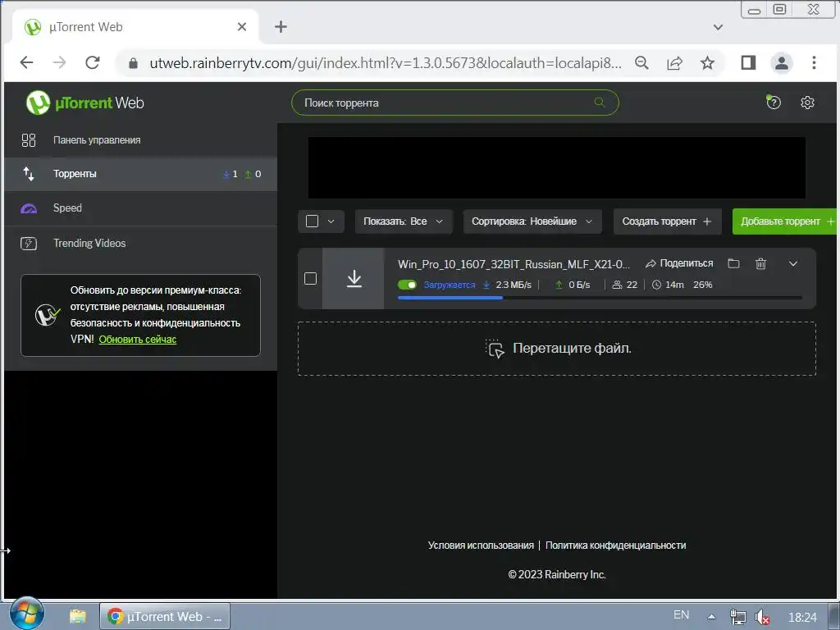Click the 18:24 taskbar clock
The width and height of the screenshot is (840, 630).
point(802,617)
